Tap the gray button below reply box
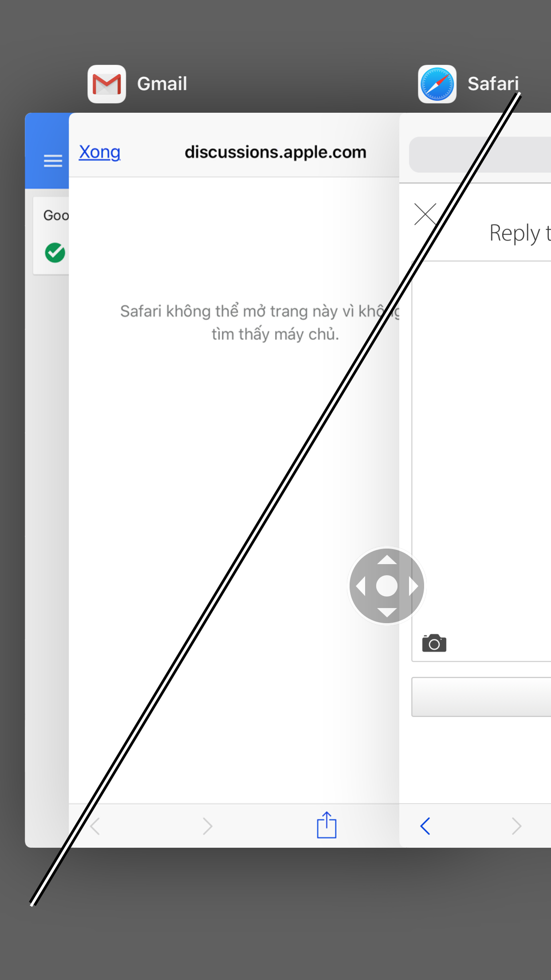Screen dimensions: 551x980 [x=481, y=697]
